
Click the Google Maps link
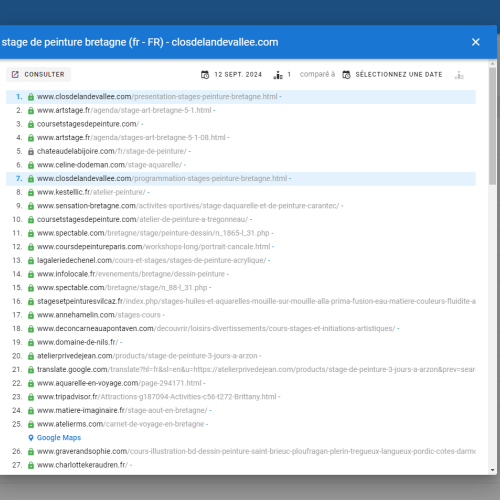click(x=59, y=438)
